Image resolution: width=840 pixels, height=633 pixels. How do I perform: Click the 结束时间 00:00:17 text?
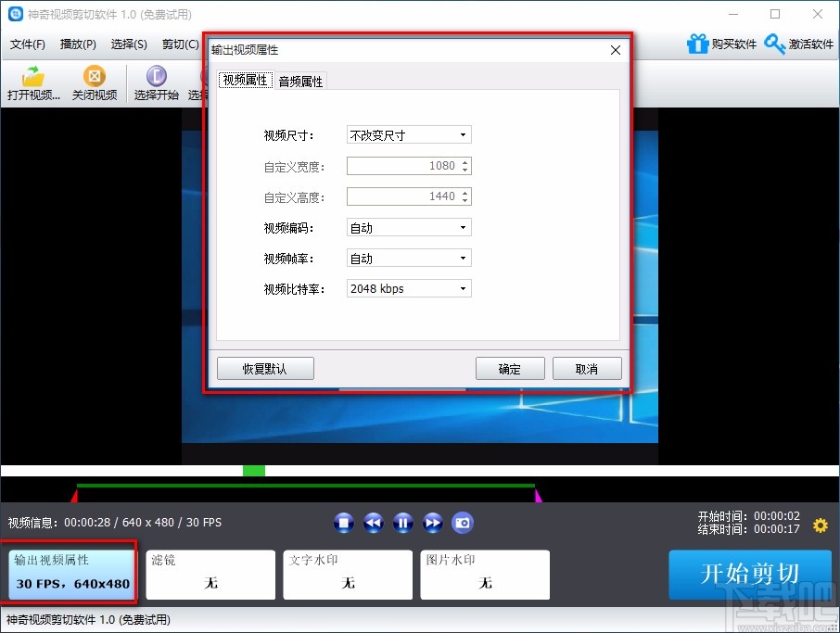[748, 529]
